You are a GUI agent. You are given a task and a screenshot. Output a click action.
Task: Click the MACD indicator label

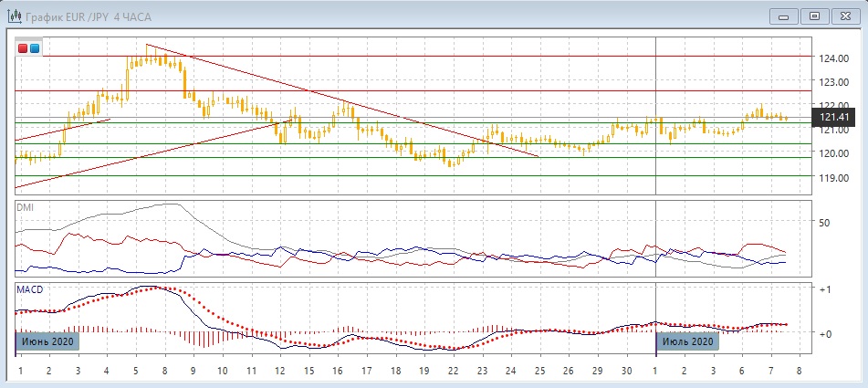(x=29, y=289)
